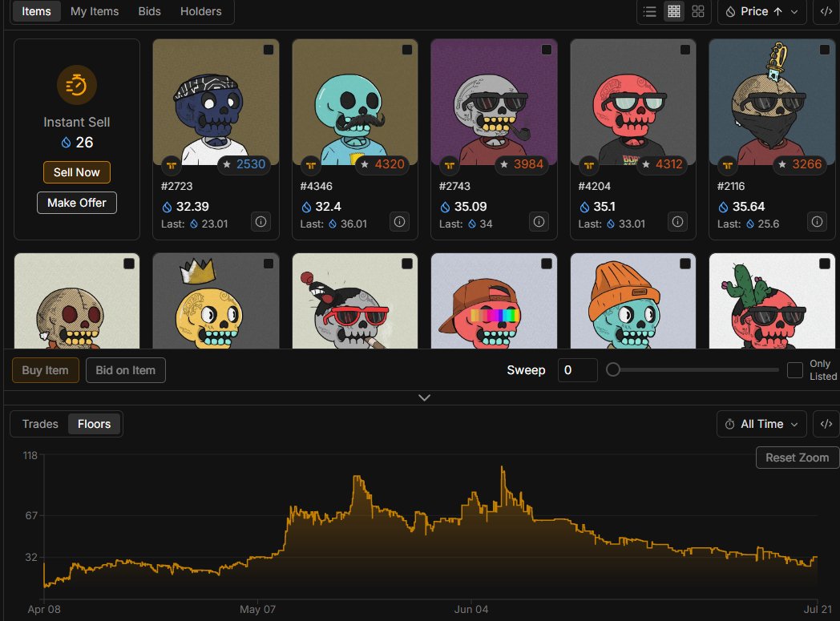
Task: Open mustache skull #4346 thumbnail
Action: pos(354,102)
